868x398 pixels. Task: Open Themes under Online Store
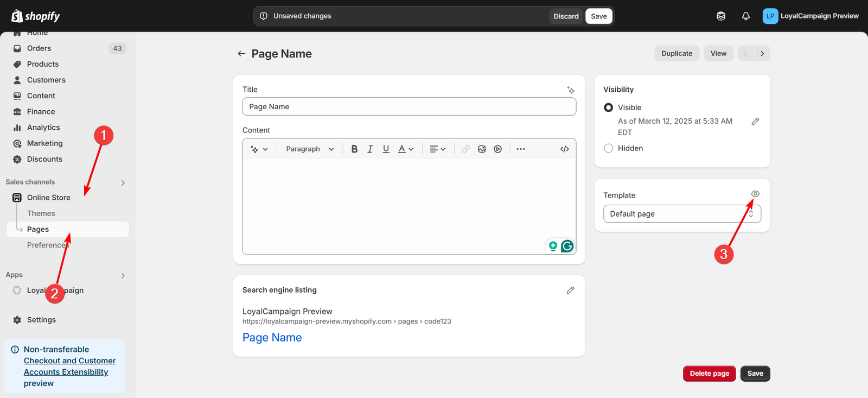tap(41, 213)
